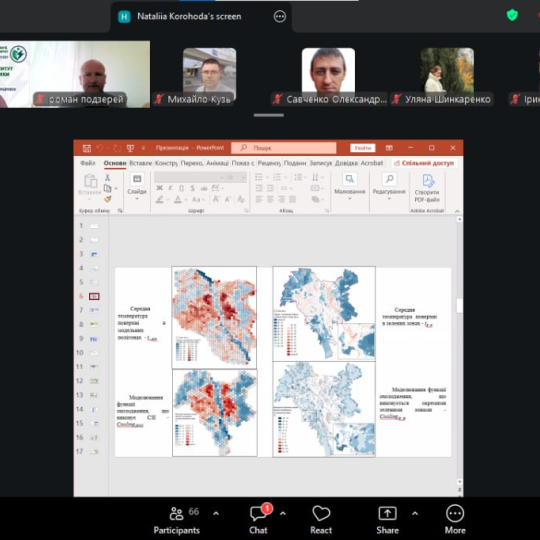This screenshot has height=540, width=540.
Task: Open the More options menu
Action: (x=455, y=520)
